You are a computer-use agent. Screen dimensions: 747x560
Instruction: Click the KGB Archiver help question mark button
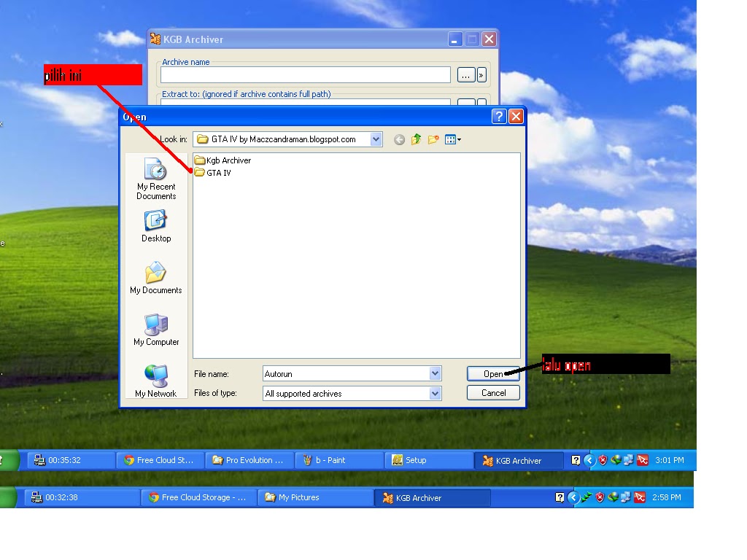pyautogui.click(x=498, y=116)
